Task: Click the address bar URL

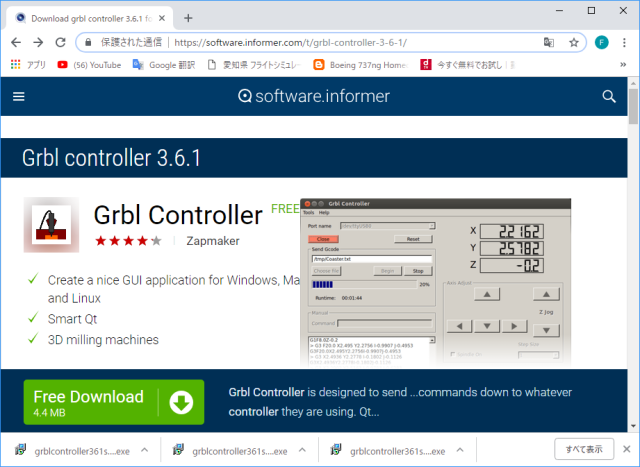Action: click(290, 42)
